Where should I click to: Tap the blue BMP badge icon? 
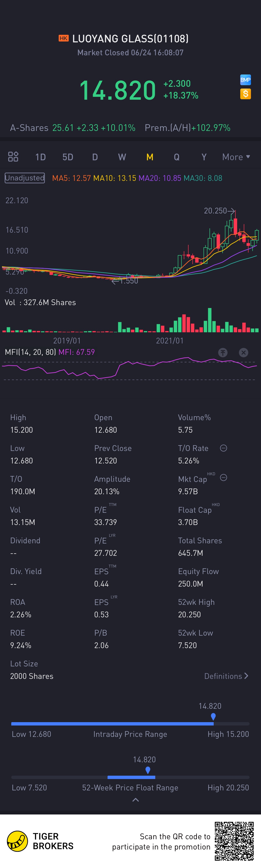(245, 80)
